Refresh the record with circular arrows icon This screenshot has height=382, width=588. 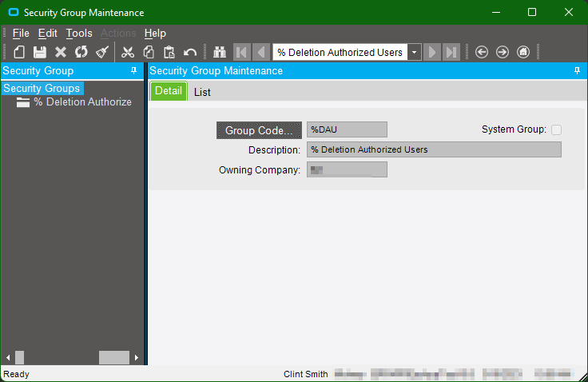81,52
